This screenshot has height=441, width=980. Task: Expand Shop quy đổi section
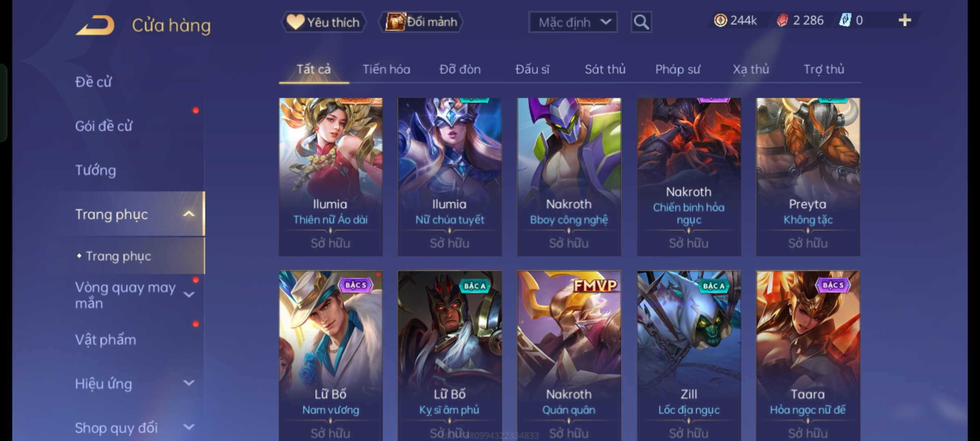pyautogui.click(x=189, y=427)
